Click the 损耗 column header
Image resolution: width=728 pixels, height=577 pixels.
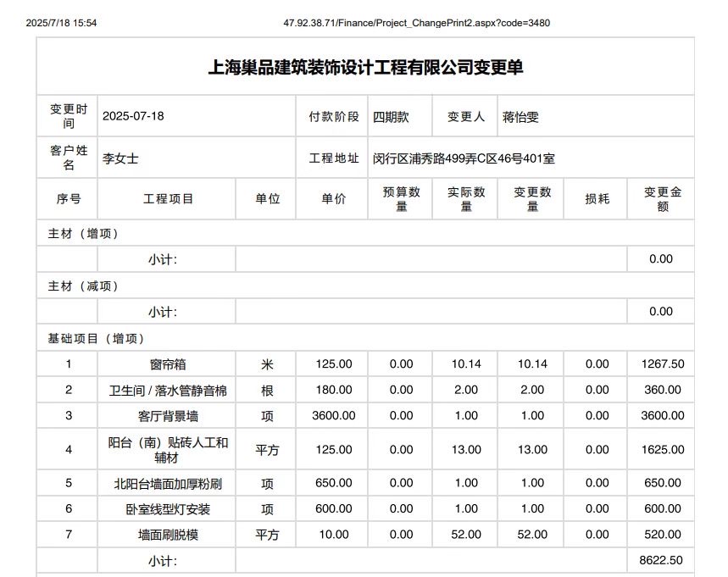(x=597, y=199)
